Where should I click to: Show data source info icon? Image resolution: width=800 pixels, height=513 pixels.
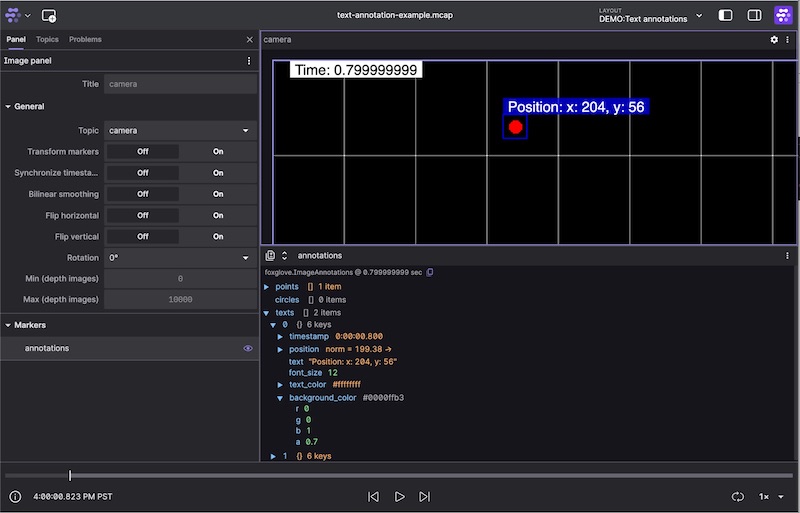coord(15,496)
